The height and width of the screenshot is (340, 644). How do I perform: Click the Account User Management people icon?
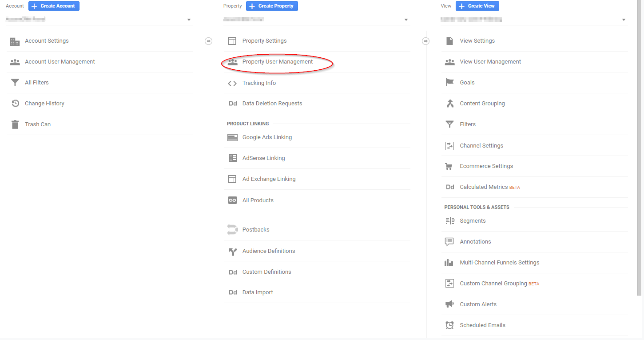pos(15,62)
